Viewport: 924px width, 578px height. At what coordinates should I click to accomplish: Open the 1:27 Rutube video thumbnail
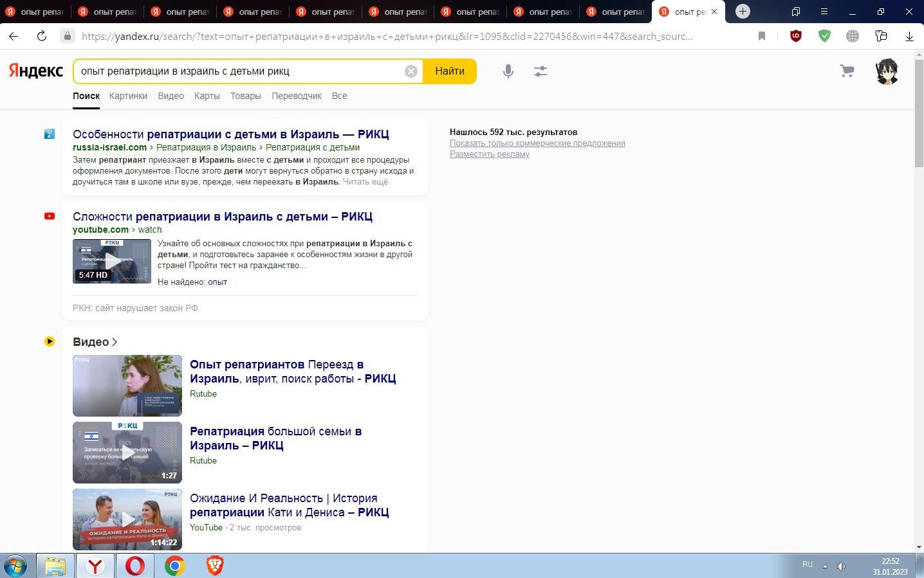(x=127, y=453)
